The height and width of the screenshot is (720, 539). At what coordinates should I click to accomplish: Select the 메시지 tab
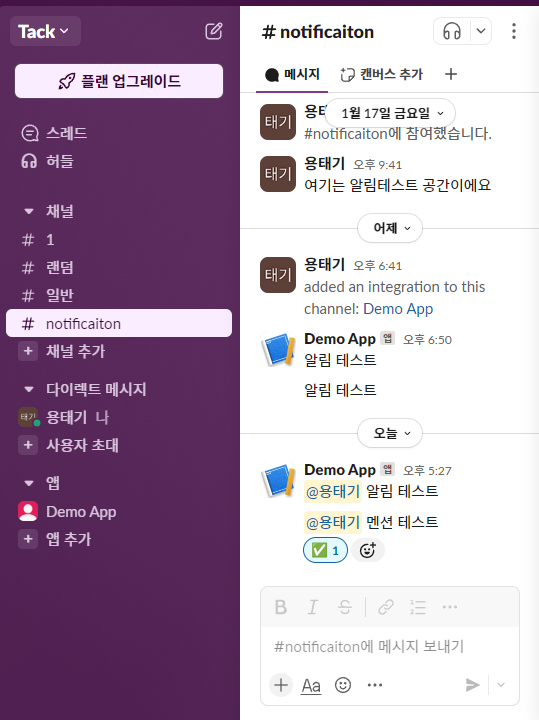(292, 74)
